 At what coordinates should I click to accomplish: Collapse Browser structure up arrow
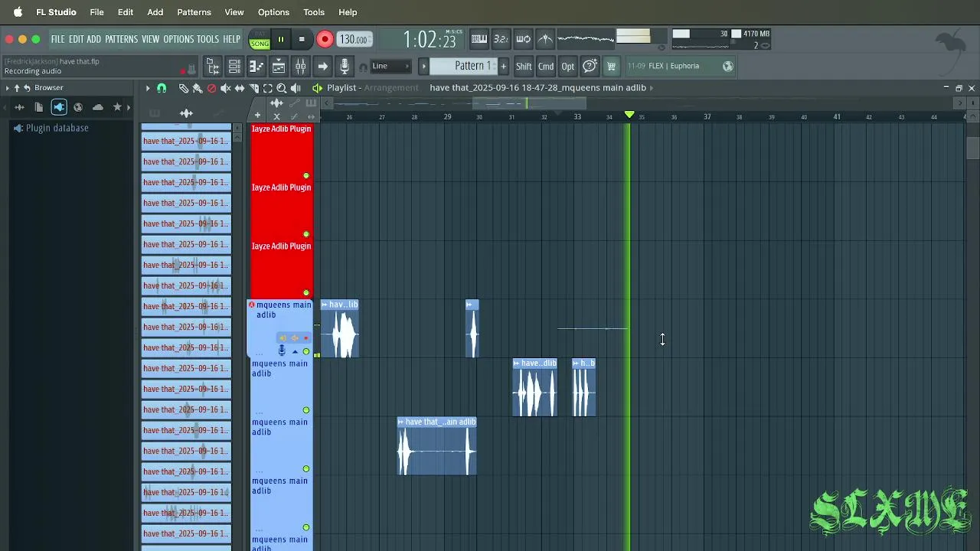[17, 88]
